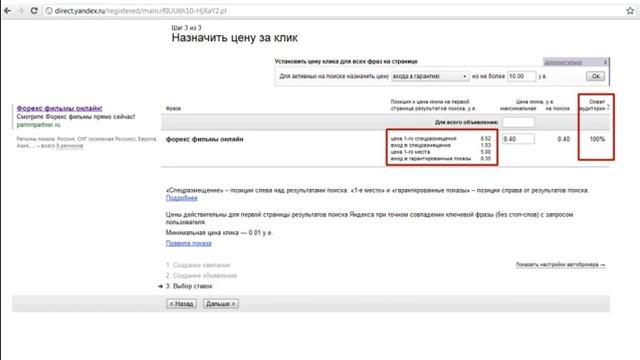Click the 'цена 1-го спецразмещения' price row
Image resolution: width=640 pixels, height=360 pixels.
(x=441, y=138)
